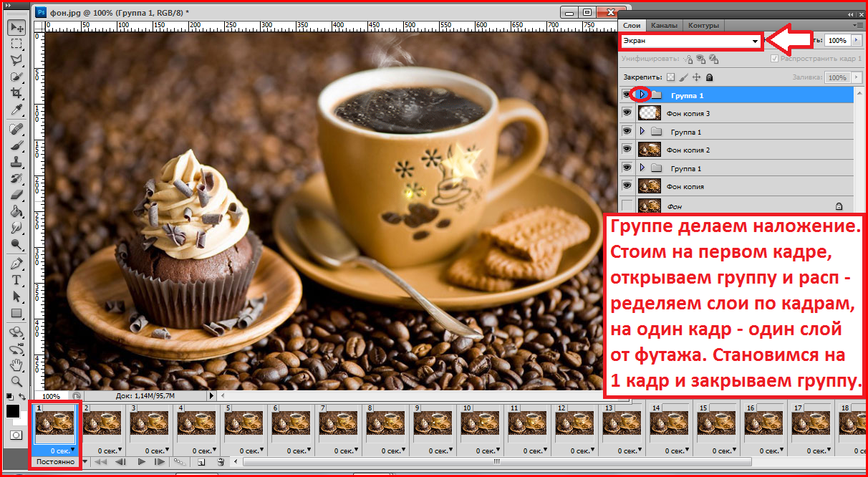Select the Rectangular Marquee tool
Screen dimensions: 868x477
pos(16,44)
